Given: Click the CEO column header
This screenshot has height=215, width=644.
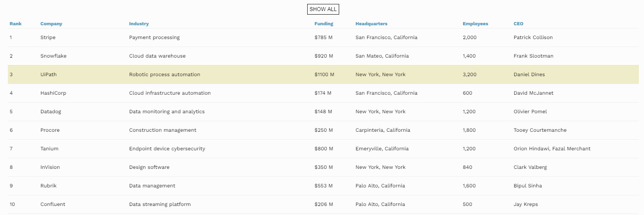Looking at the screenshot, I should (519, 24).
